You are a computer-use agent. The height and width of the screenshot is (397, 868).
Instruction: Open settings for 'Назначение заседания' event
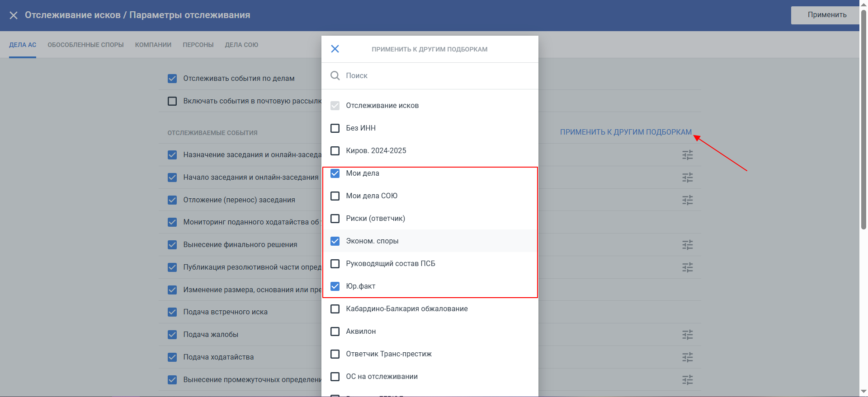tap(687, 155)
